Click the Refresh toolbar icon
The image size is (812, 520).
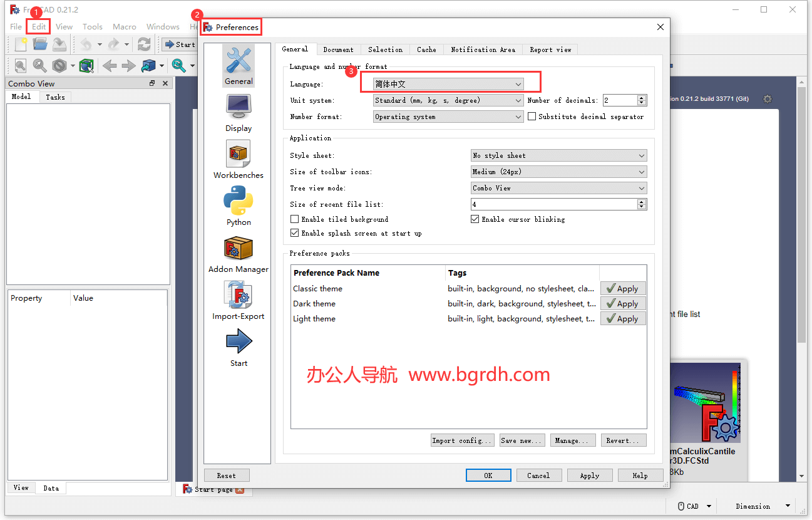coord(144,44)
